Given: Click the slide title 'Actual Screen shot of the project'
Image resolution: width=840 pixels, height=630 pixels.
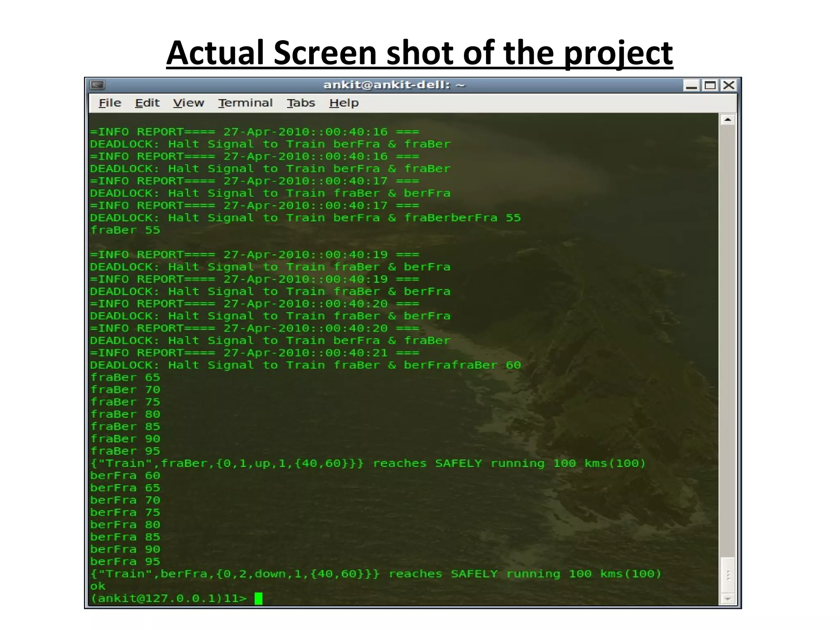Looking at the screenshot, I should [x=420, y=52].
